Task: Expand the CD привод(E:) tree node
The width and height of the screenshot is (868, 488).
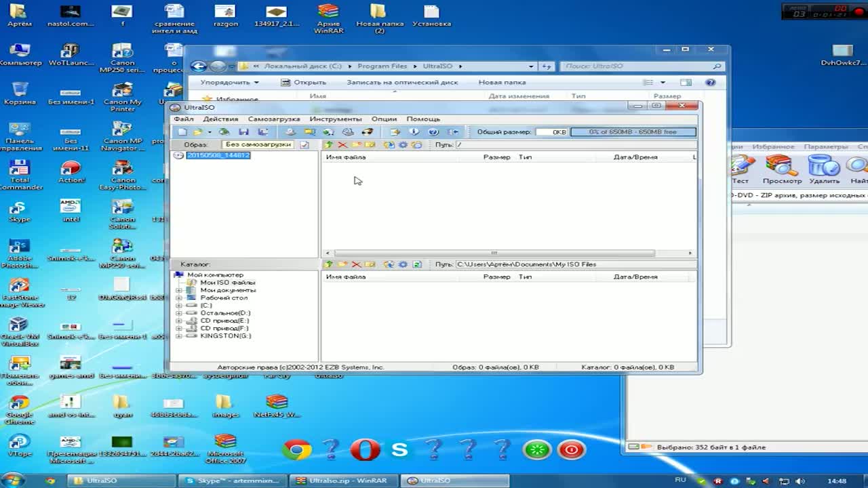Action: click(179, 321)
